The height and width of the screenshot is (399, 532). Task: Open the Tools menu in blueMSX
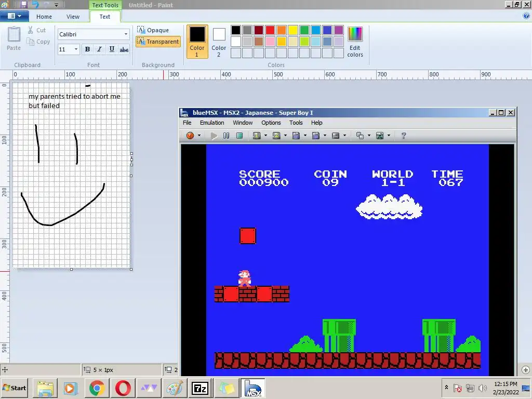tap(296, 123)
